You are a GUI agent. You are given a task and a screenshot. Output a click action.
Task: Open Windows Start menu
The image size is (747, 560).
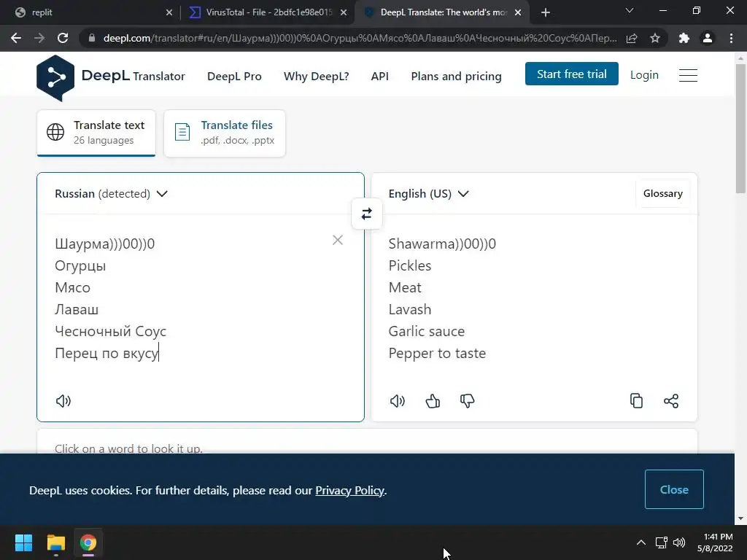coord(23,542)
